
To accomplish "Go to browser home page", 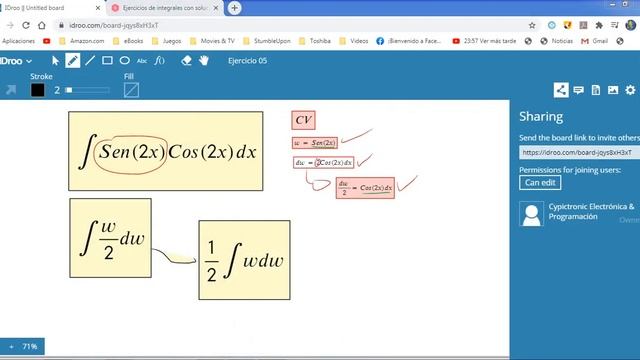I will coord(42,25).
